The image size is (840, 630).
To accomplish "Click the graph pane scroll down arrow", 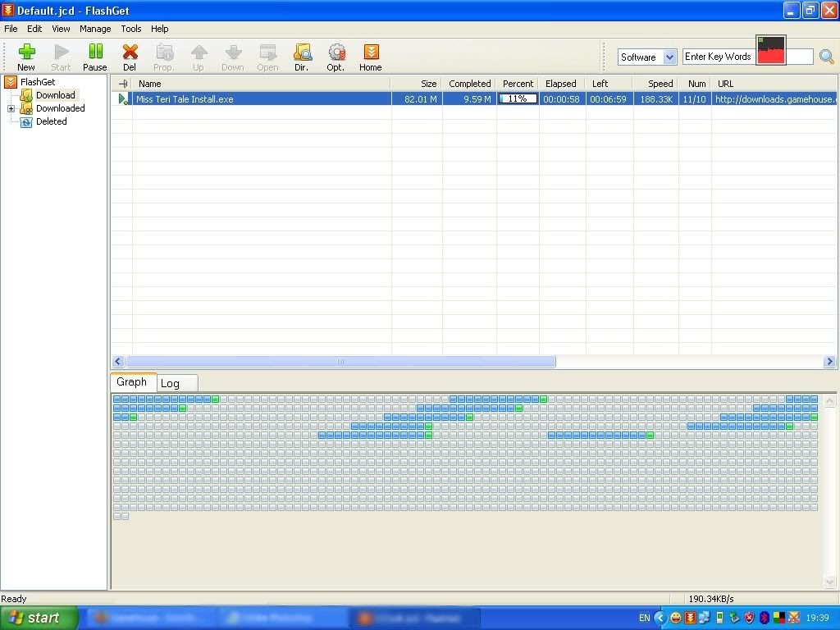I will tap(830, 582).
